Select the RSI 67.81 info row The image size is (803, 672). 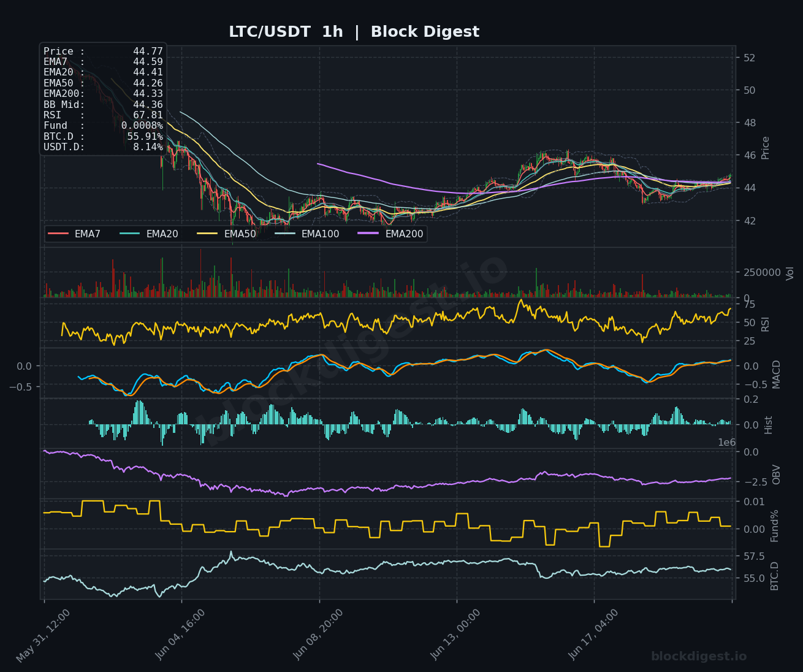tap(103, 115)
